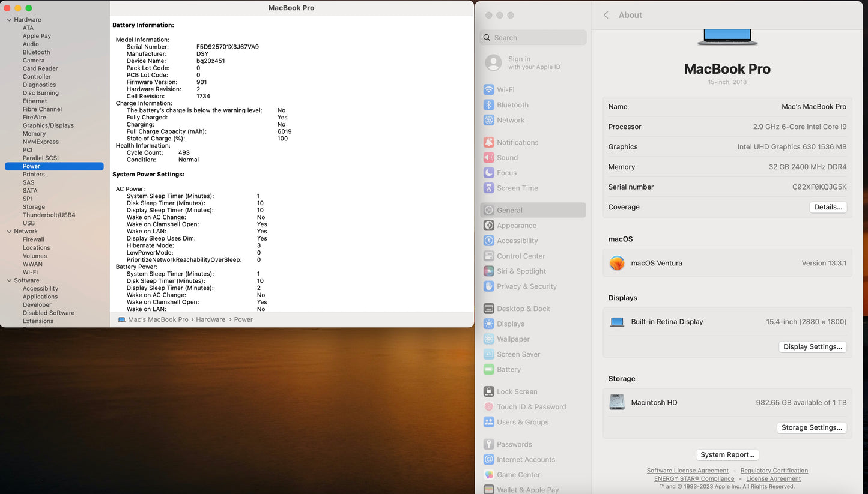Viewport: 868px width, 494px height.
Task: Select Memory in the Hardware list
Action: [34, 134]
